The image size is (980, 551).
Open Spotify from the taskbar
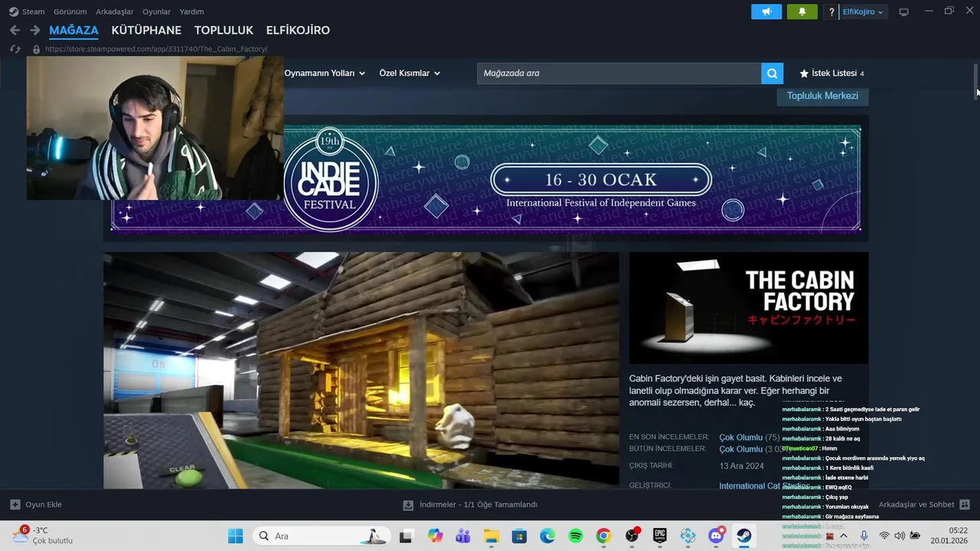[x=576, y=536]
